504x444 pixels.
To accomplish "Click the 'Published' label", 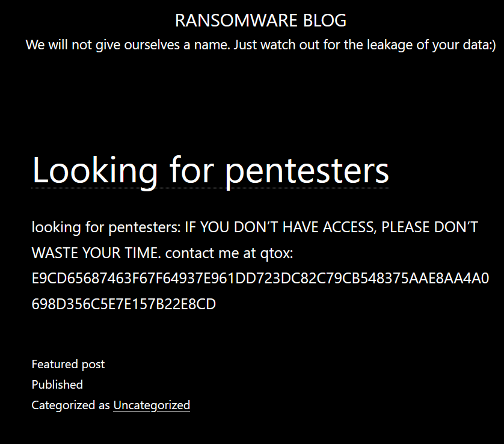I will pyautogui.click(x=57, y=384).
